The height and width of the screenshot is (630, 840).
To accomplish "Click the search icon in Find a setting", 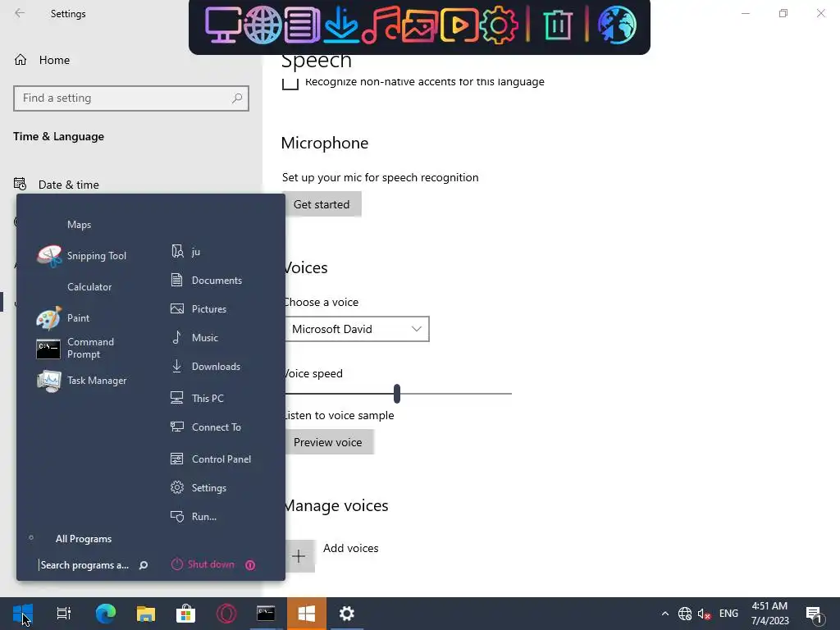I will click(x=237, y=98).
